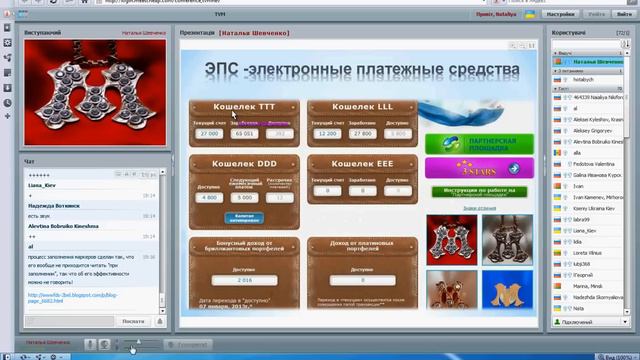Open the blogspot link in chat
The image size is (640, 360).
click(72, 298)
